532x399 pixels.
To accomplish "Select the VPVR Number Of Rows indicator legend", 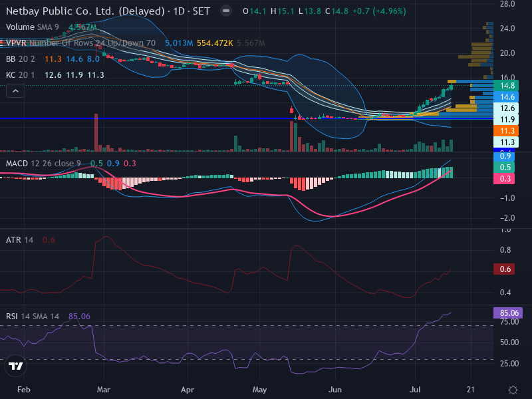I will coord(80,43).
